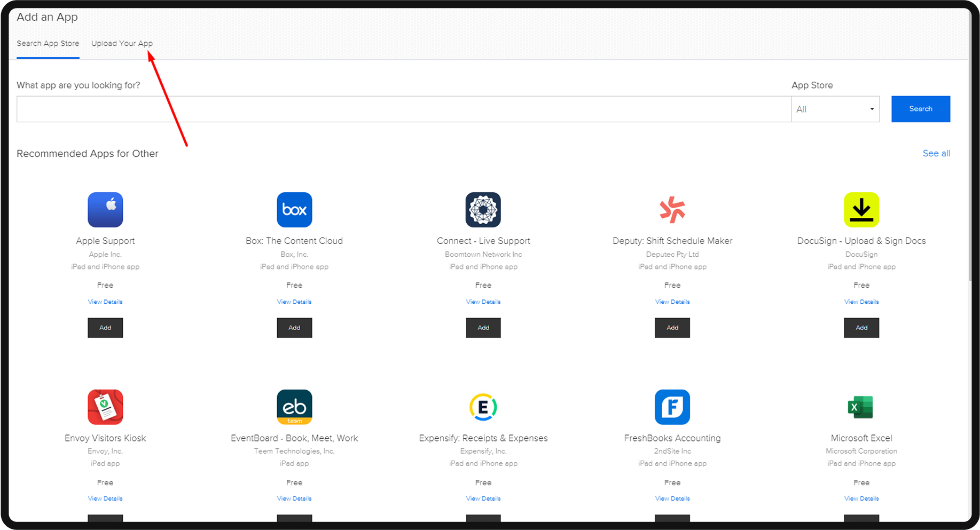
Task: Click the Deputy Shift Schedule Maker icon
Action: (672, 210)
